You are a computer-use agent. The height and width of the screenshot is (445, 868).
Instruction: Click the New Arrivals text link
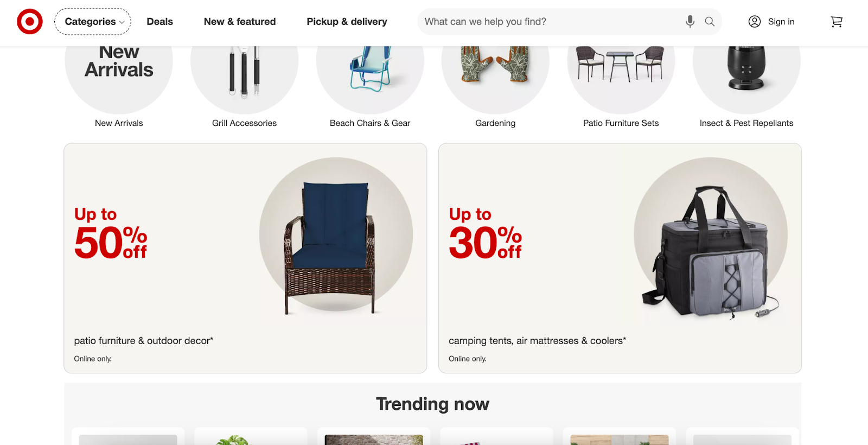click(119, 123)
